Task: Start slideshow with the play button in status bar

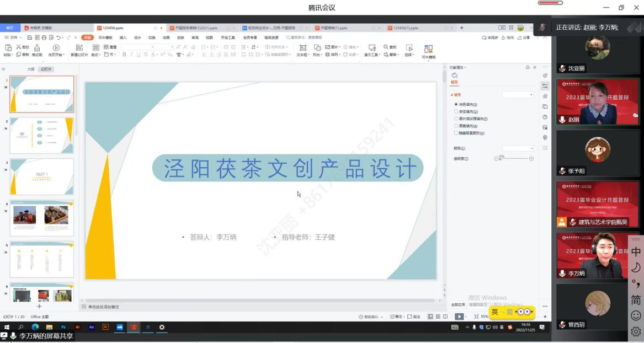Action: pyautogui.click(x=459, y=317)
